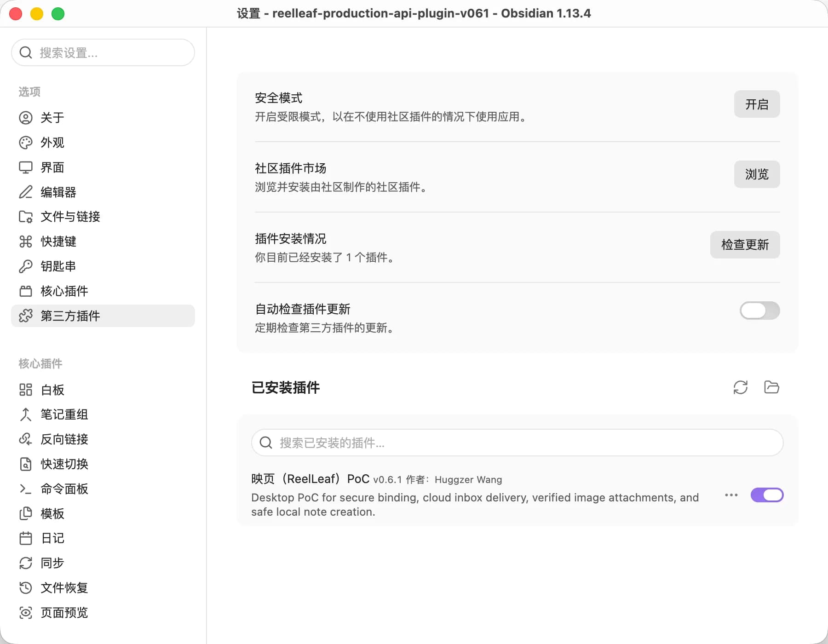828x644 pixels.
Task: Focus the 搜索设置 search field
Action: coord(103,52)
